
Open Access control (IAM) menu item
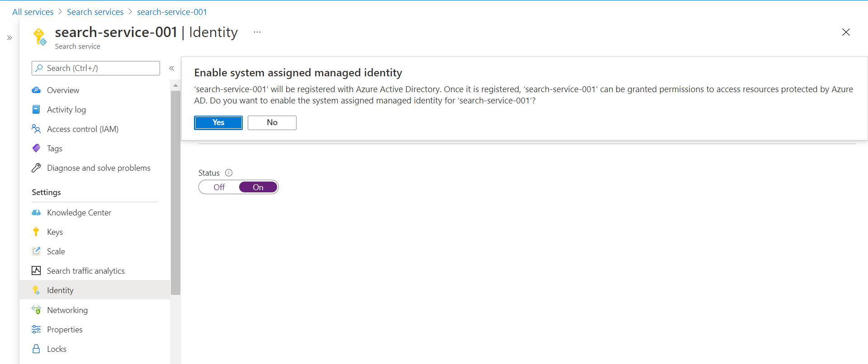[95, 129]
